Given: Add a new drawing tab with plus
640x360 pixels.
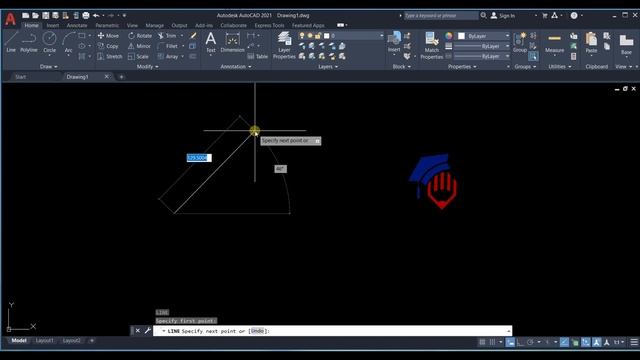Looking at the screenshot, I should pyautogui.click(x=121, y=77).
